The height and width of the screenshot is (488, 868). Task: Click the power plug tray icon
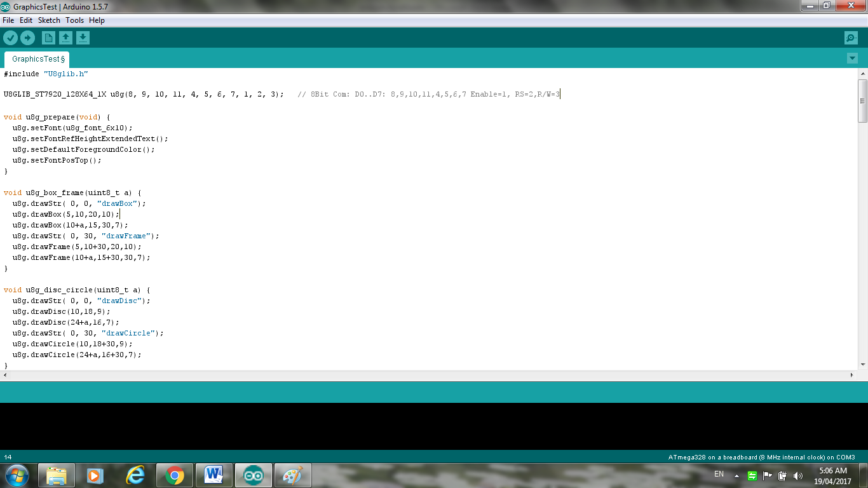(783, 475)
